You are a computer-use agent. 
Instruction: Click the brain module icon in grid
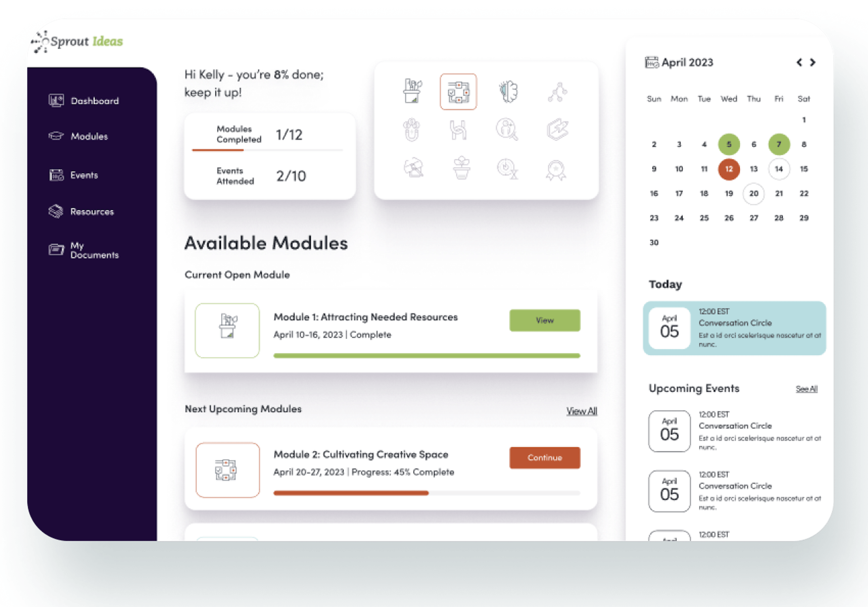click(x=508, y=92)
